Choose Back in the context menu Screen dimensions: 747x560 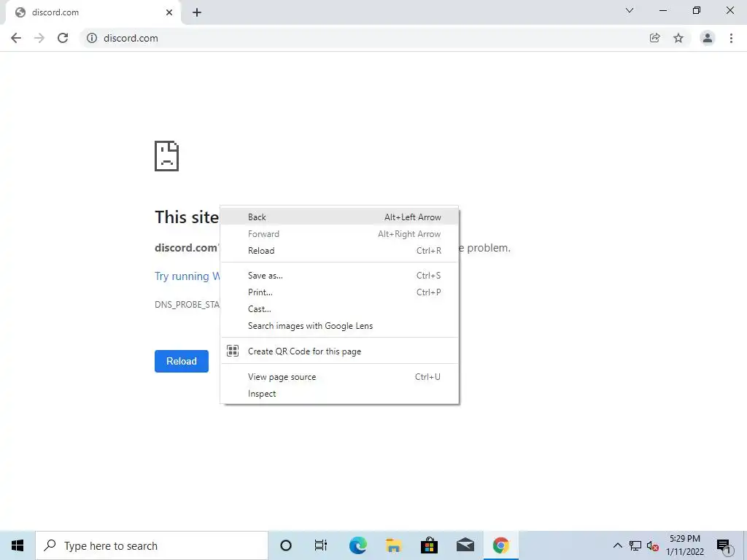[x=339, y=217]
